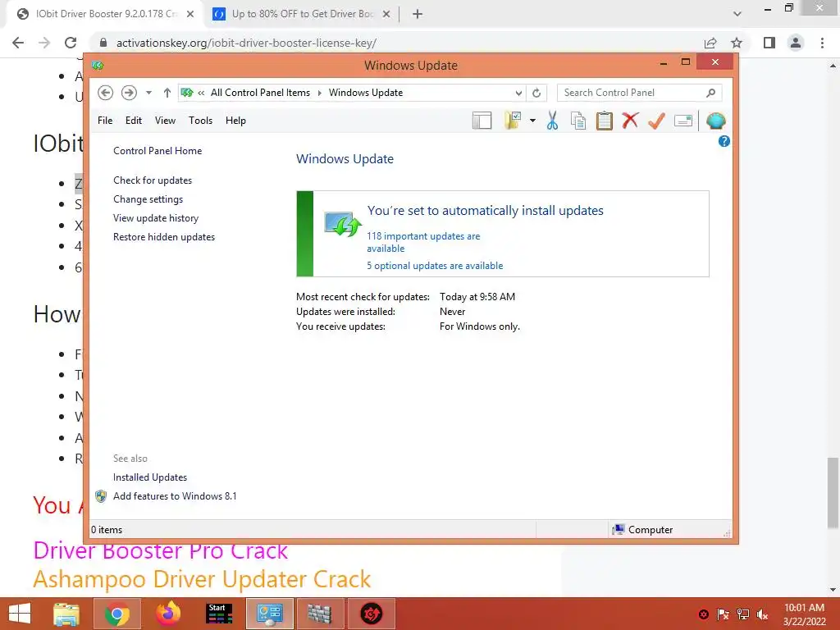Screen dimensions: 840x630
Task: Expand the address bar history dropdown
Action: pos(518,93)
